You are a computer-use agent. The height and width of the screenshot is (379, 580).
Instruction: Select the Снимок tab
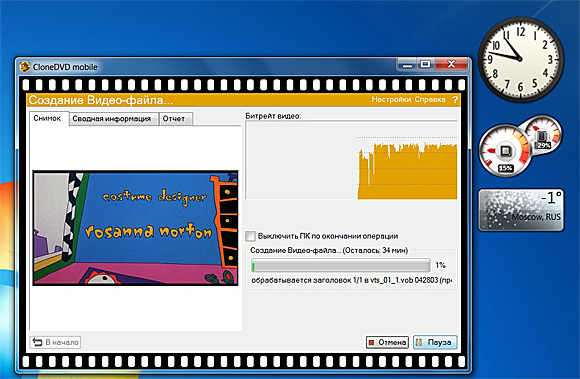point(47,118)
